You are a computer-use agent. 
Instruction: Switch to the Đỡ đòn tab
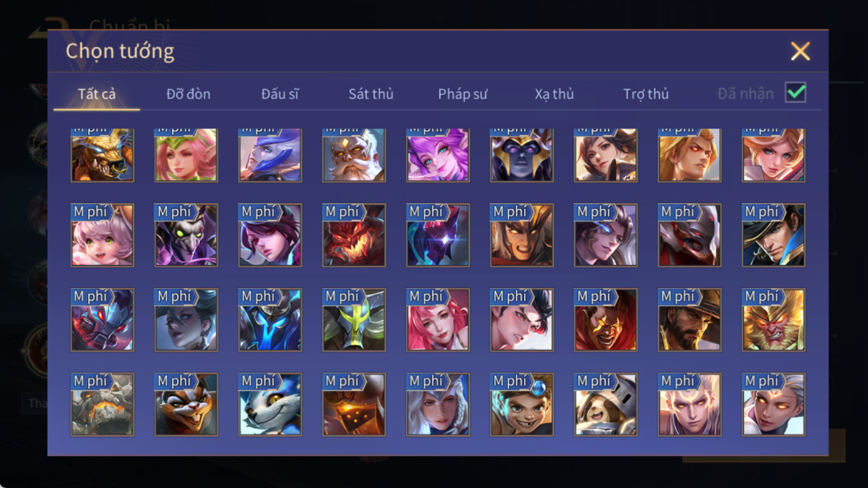pyautogui.click(x=188, y=94)
